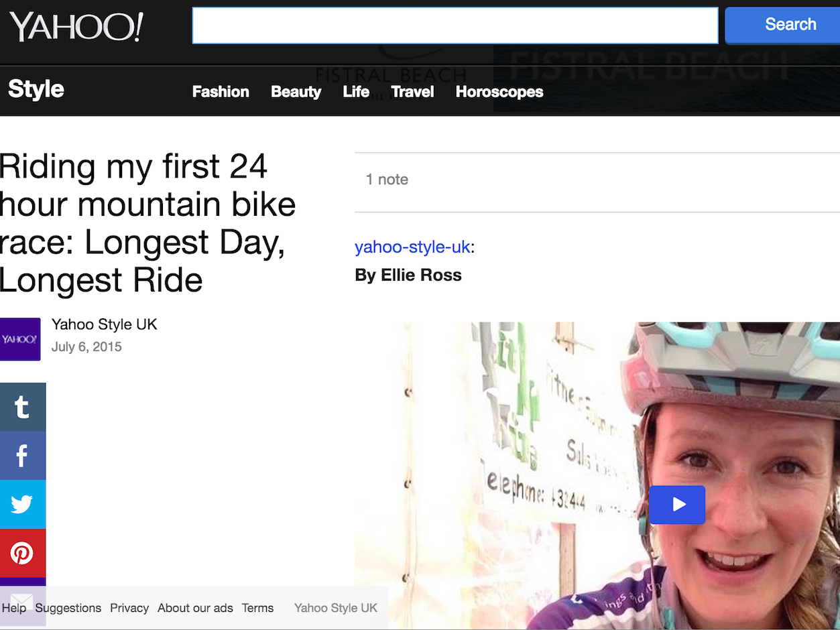Follow the yahoo-style-uk blue link
This screenshot has width=840, height=630.
pyautogui.click(x=412, y=247)
